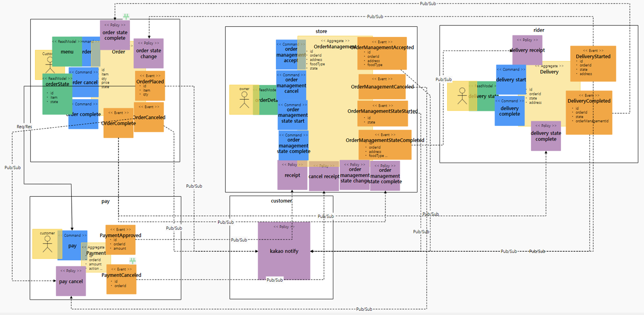The image size is (644, 315).
Task: Select the customer actor in the pay context
Action: click(x=47, y=244)
